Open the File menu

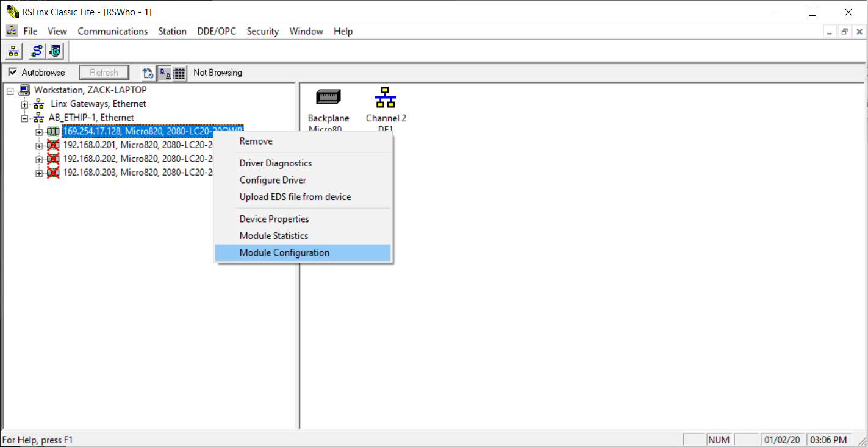[x=30, y=31]
